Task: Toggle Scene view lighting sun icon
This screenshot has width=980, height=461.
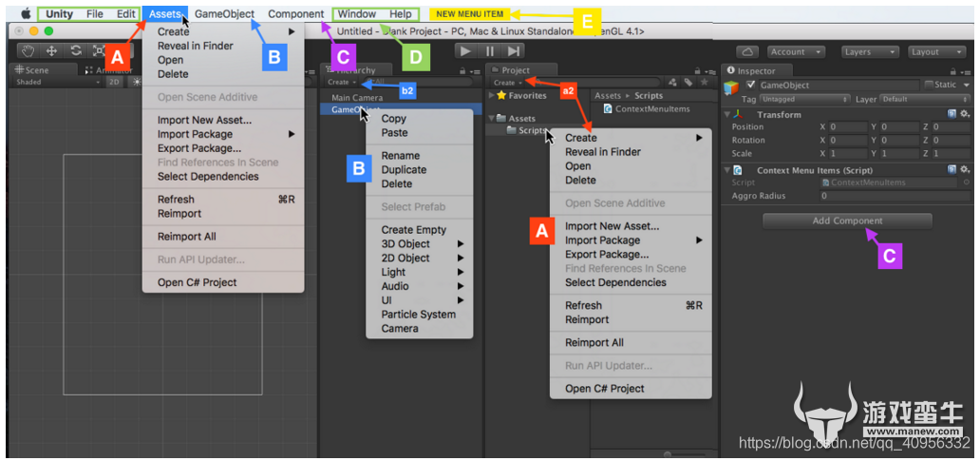Action: click(135, 82)
